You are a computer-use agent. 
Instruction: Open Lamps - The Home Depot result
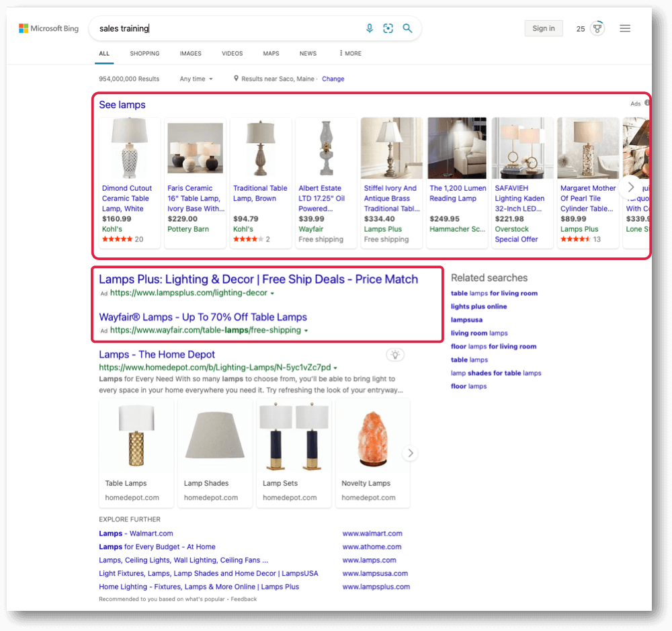click(157, 355)
